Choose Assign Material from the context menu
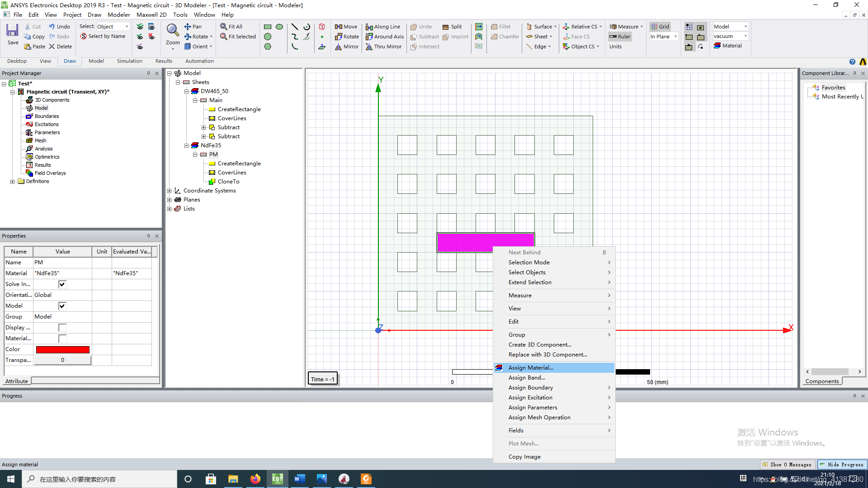The image size is (868, 488). [x=554, y=368]
